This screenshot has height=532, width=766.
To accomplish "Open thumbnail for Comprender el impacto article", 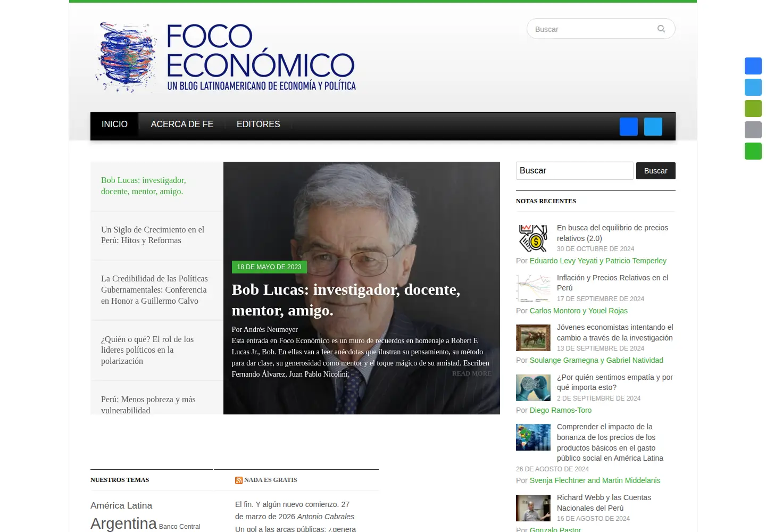I will (533, 437).
